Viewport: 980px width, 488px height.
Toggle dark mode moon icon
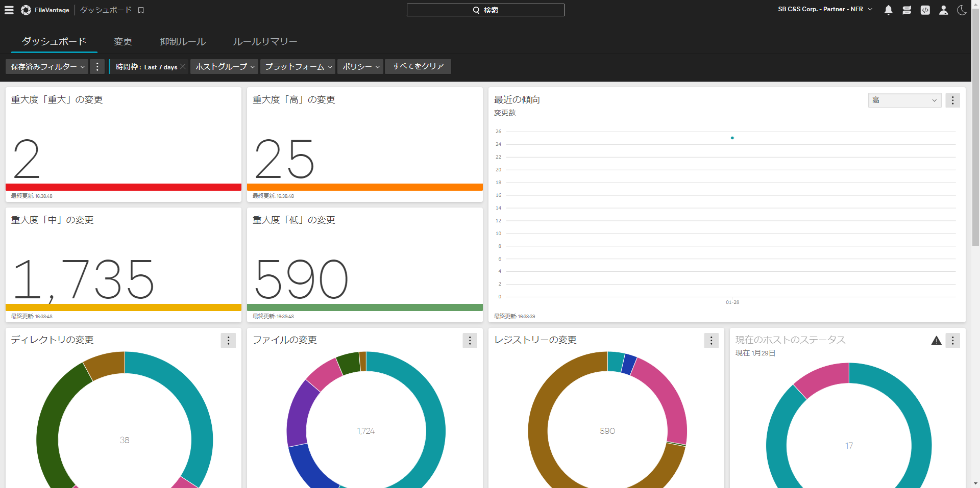pyautogui.click(x=962, y=10)
